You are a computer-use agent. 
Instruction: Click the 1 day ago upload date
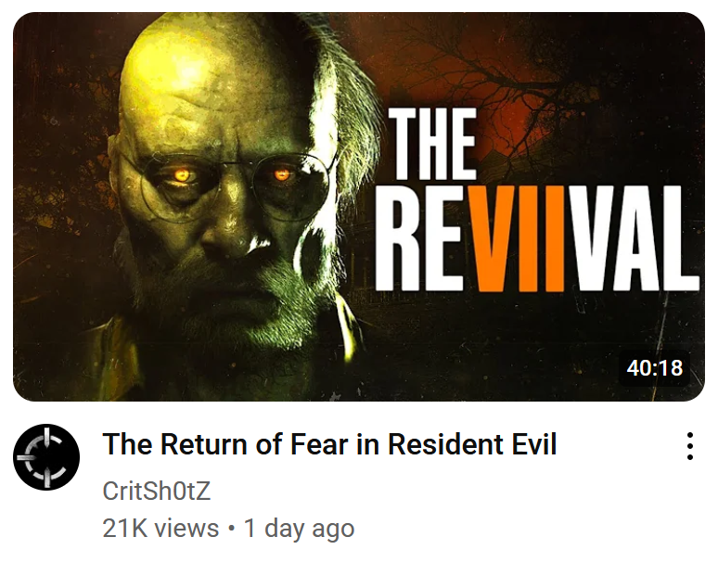point(299,529)
